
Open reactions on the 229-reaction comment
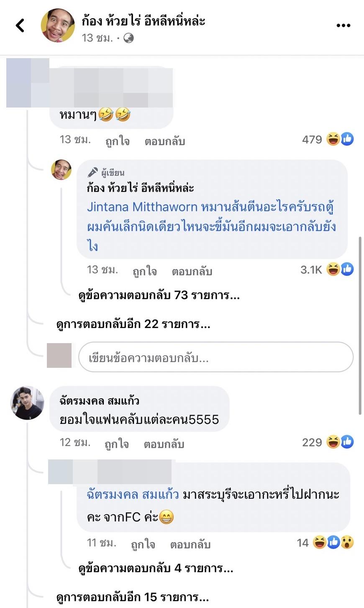328,442
